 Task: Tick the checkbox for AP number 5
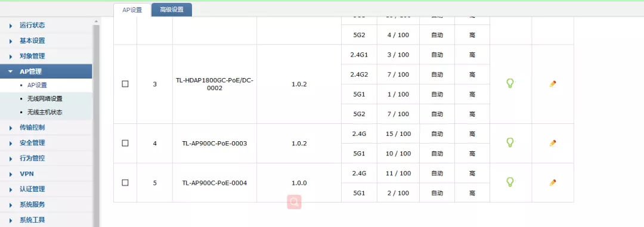(x=125, y=182)
